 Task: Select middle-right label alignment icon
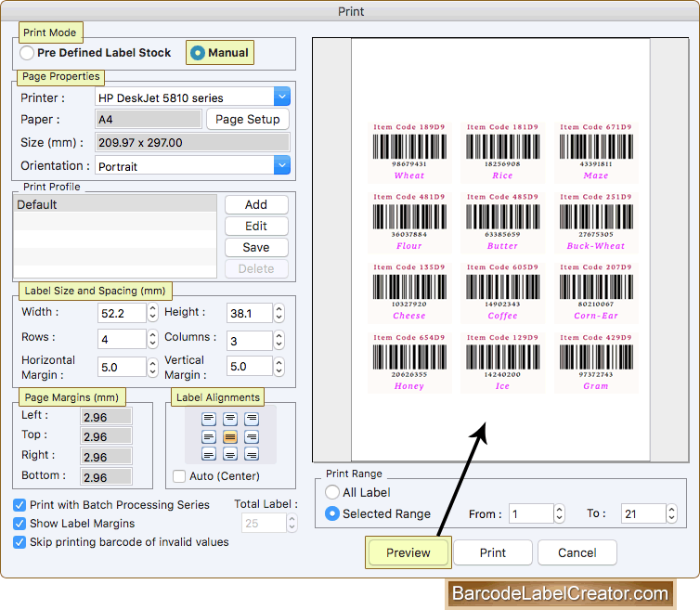[252, 436]
